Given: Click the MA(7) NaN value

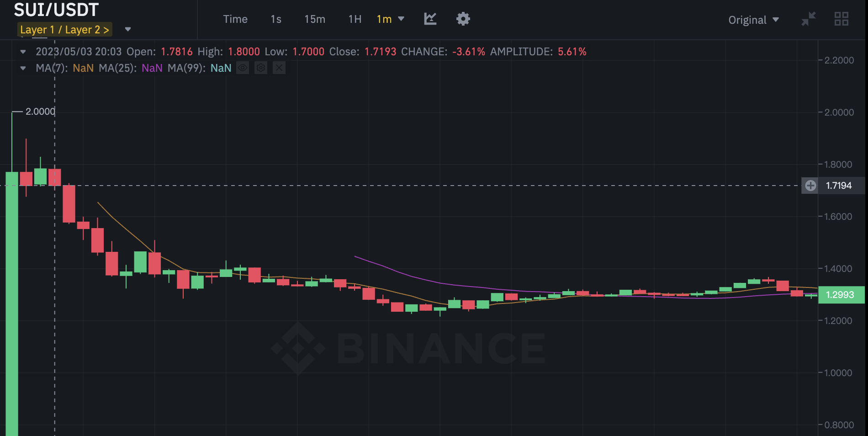Looking at the screenshot, I should click(83, 68).
